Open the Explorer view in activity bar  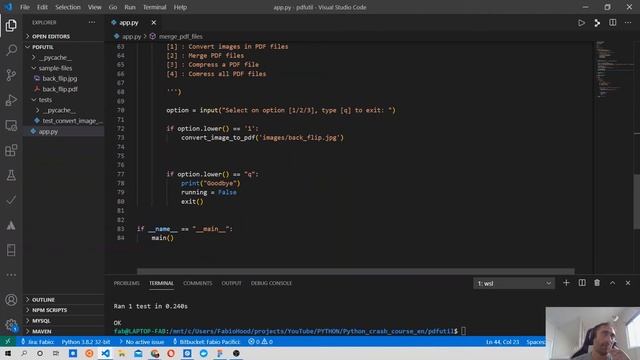tap(11, 25)
